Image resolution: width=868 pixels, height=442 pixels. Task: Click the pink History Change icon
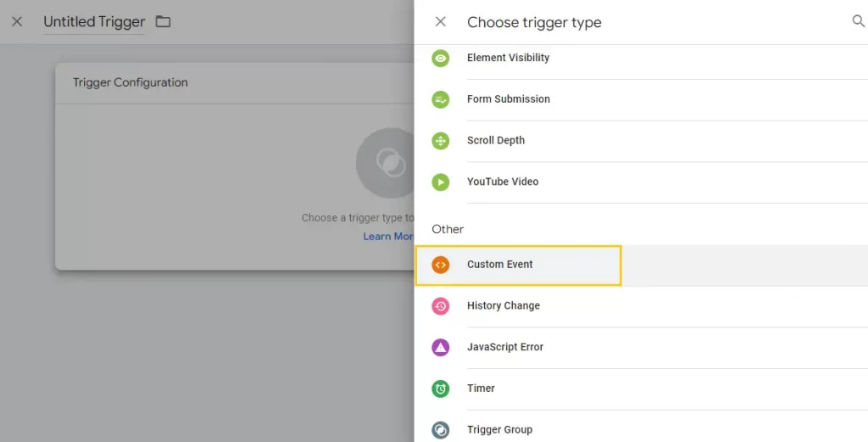tap(441, 305)
